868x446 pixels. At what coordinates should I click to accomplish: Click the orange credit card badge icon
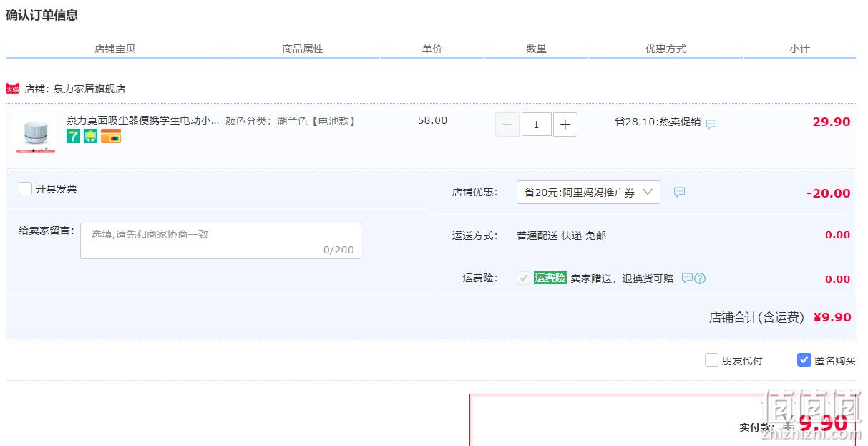tap(111, 136)
